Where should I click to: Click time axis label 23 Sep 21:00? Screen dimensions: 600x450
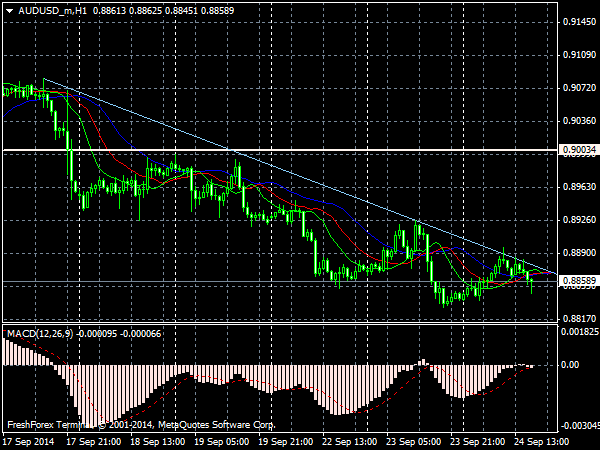[x=478, y=442]
